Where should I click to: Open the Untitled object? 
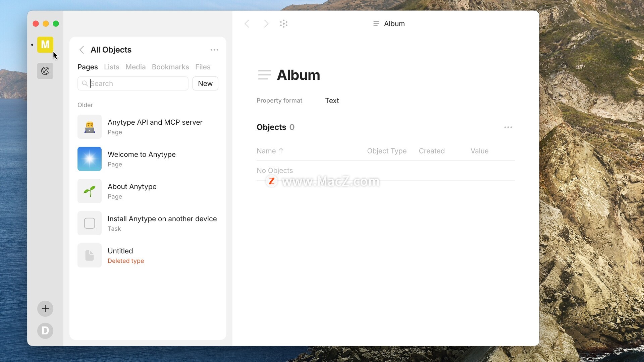click(148, 255)
